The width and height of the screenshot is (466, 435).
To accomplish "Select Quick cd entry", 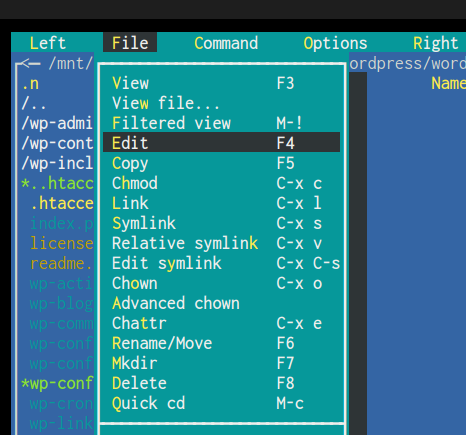I will [222, 403].
